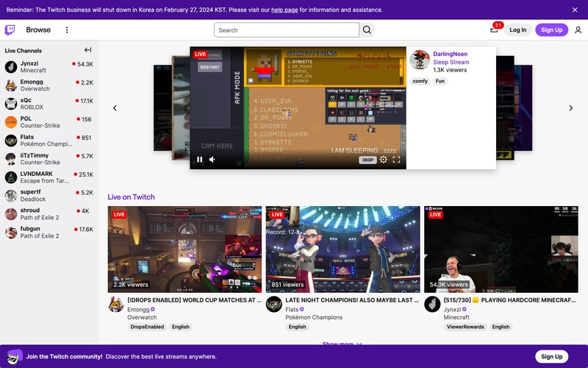
Task: Open PGL orange avatar in sidebar
Action: pyautogui.click(x=11, y=122)
